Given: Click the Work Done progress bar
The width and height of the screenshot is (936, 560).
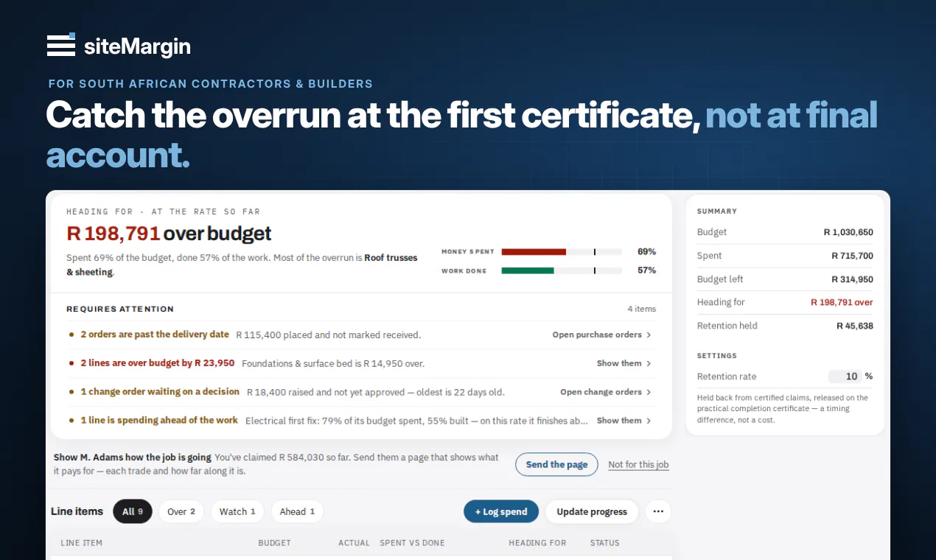Looking at the screenshot, I should coord(562,271).
